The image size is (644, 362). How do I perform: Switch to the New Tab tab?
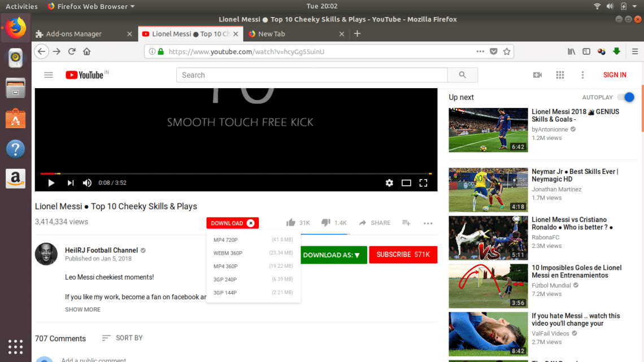(295, 34)
